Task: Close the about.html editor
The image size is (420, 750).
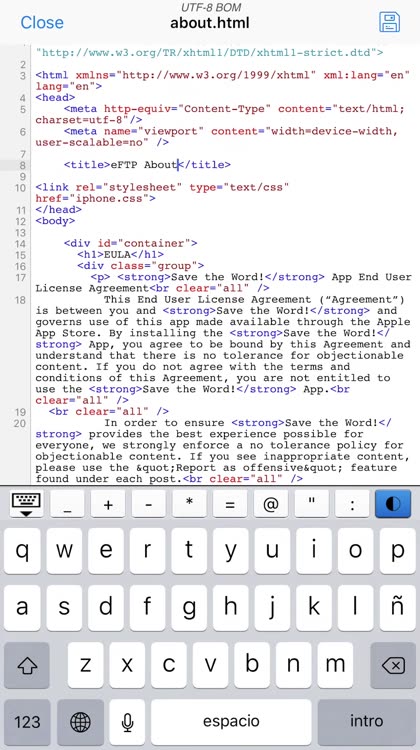Action: [42, 22]
